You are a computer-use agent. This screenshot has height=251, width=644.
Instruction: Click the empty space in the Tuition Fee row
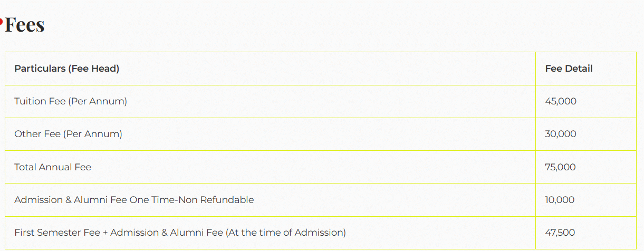[x=327, y=101]
